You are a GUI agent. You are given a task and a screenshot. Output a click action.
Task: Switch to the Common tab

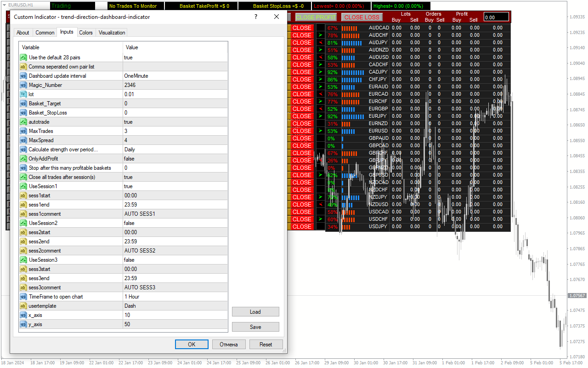(x=45, y=33)
